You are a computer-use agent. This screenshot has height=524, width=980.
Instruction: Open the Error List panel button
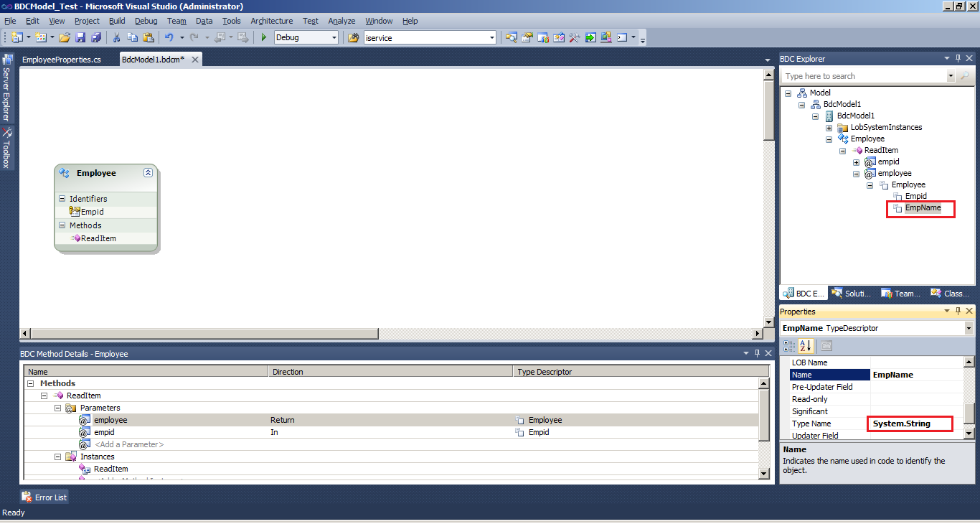[x=44, y=497]
